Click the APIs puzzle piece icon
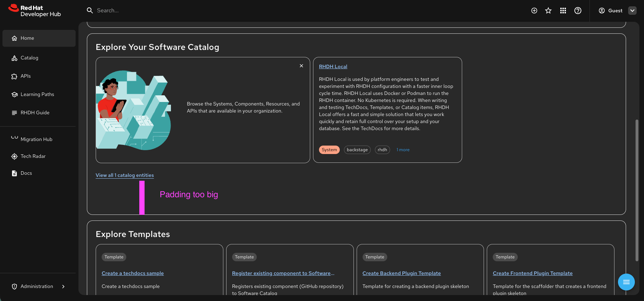The image size is (644, 301). 14,76
